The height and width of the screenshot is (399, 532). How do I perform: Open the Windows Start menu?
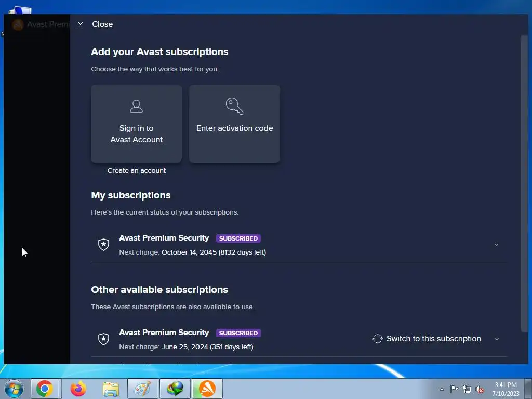point(14,389)
